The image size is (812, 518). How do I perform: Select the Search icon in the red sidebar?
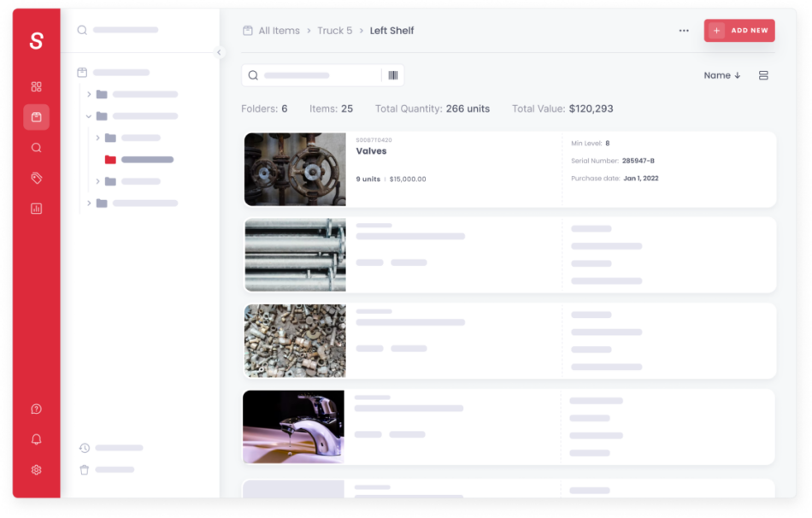click(x=36, y=145)
